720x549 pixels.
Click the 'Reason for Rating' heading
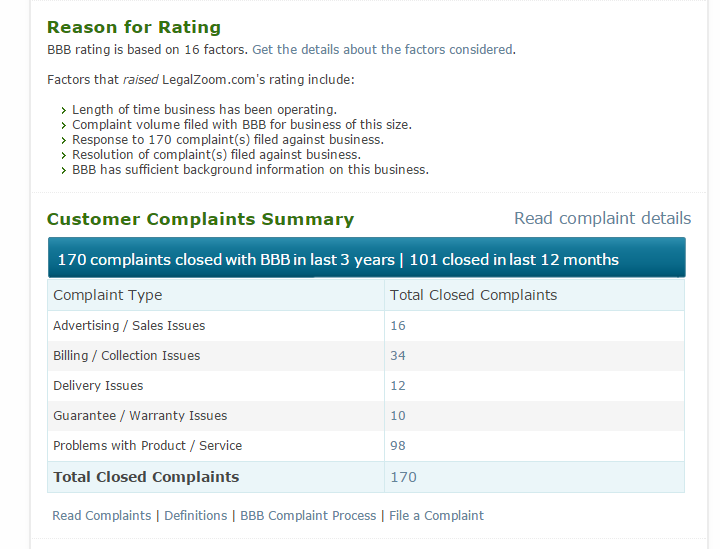[x=134, y=27]
